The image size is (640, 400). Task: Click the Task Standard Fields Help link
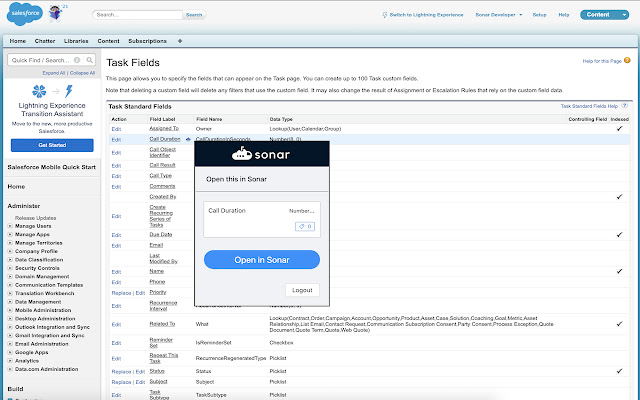click(x=589, y=106)
